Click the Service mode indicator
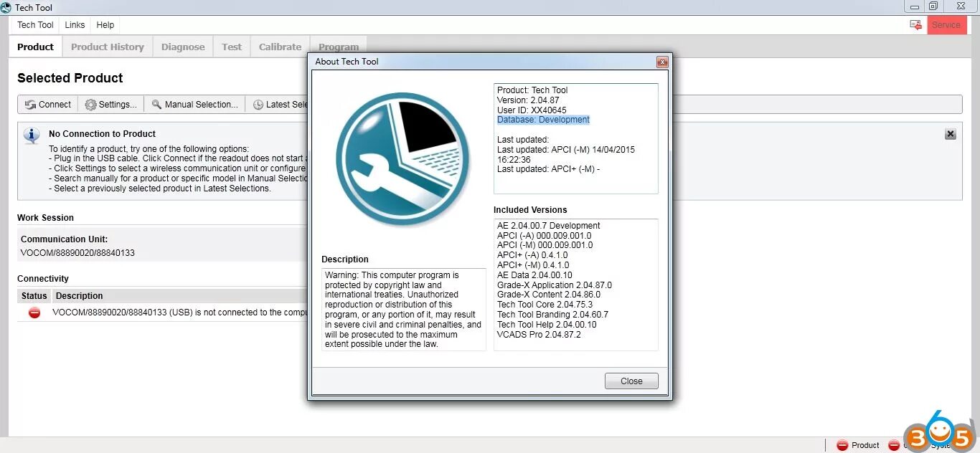The image size is (980, 453). coord(946,24)
